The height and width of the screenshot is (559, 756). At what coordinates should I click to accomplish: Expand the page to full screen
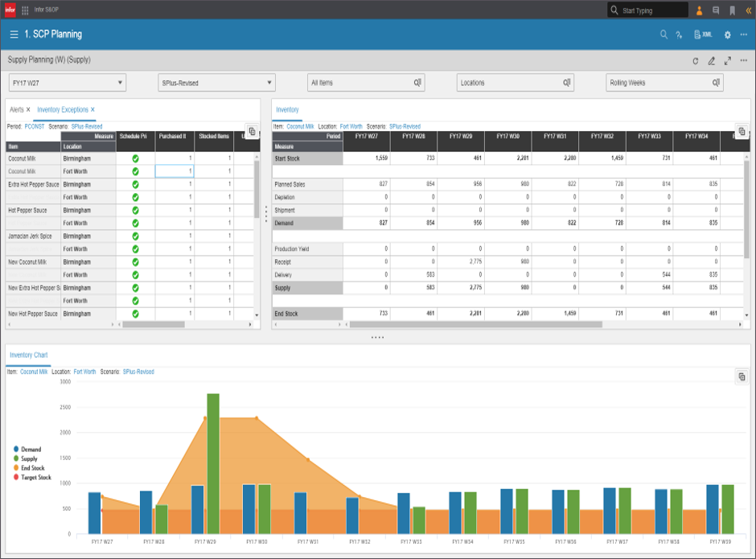point(727,60)
